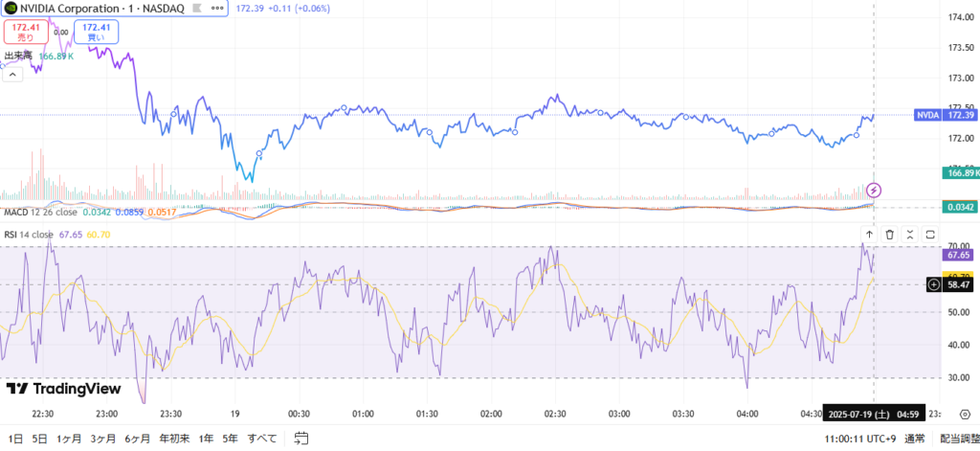The image size is (980, 451).
Task: Click the purple 67.65 RSI axis label
Action: 959,256
